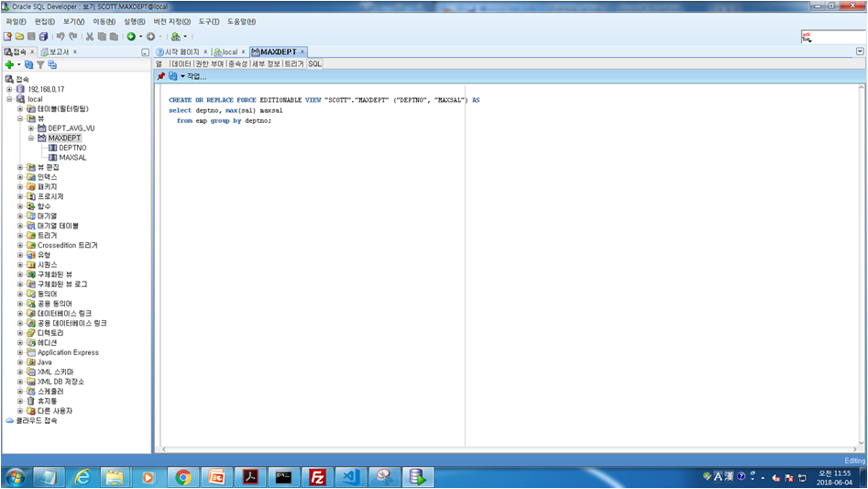Collapse the MAXDEPT view node

(31, 138)
